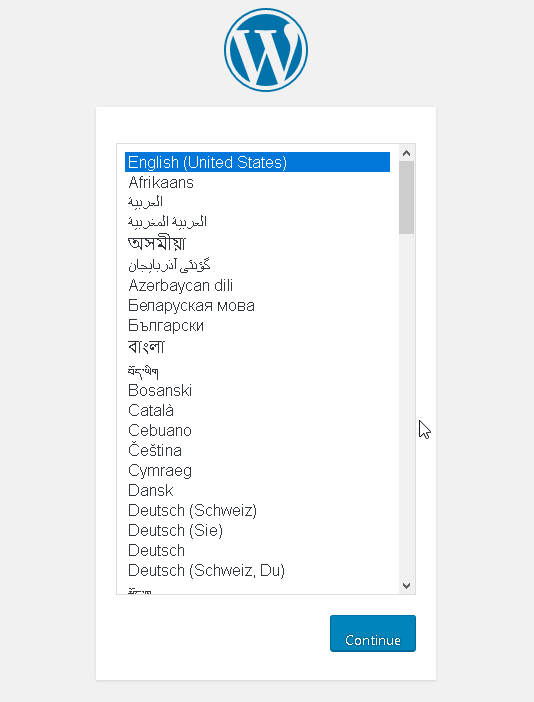Click scrollbar track below the thumb
The image size is (534, 702).
pyautogui.click(x=406, y=405)
